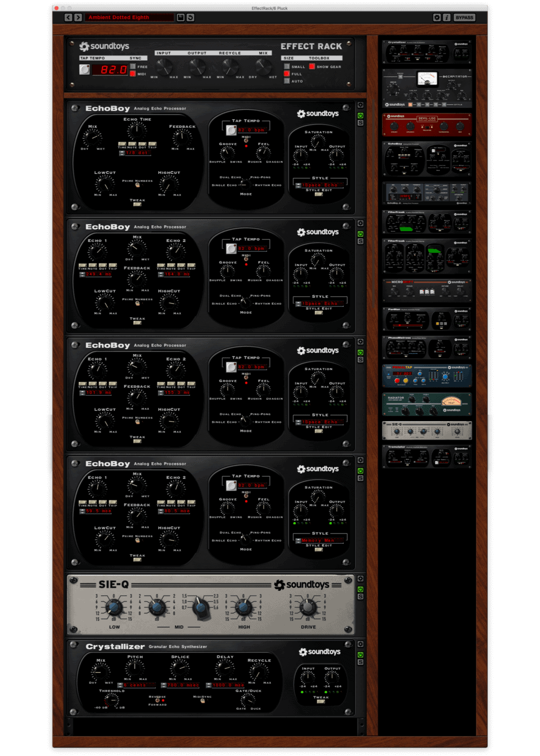Power off the SIE-Q module
540x756 pixels.
(360, 589)
